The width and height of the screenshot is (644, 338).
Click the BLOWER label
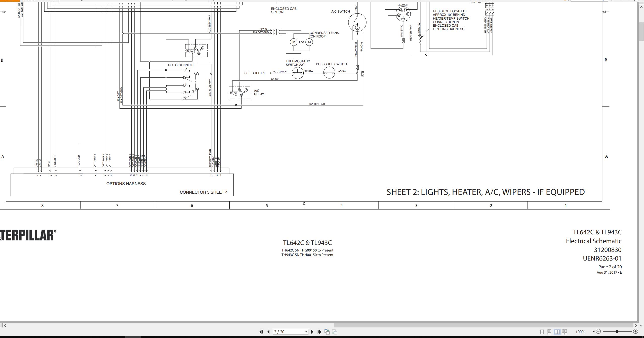point(403,5)
